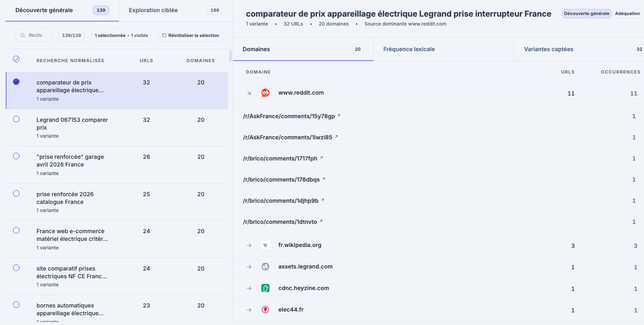Expand the elec44.fr domain row
Viewport: 644px width, 325px height.
tap(249, 310)
